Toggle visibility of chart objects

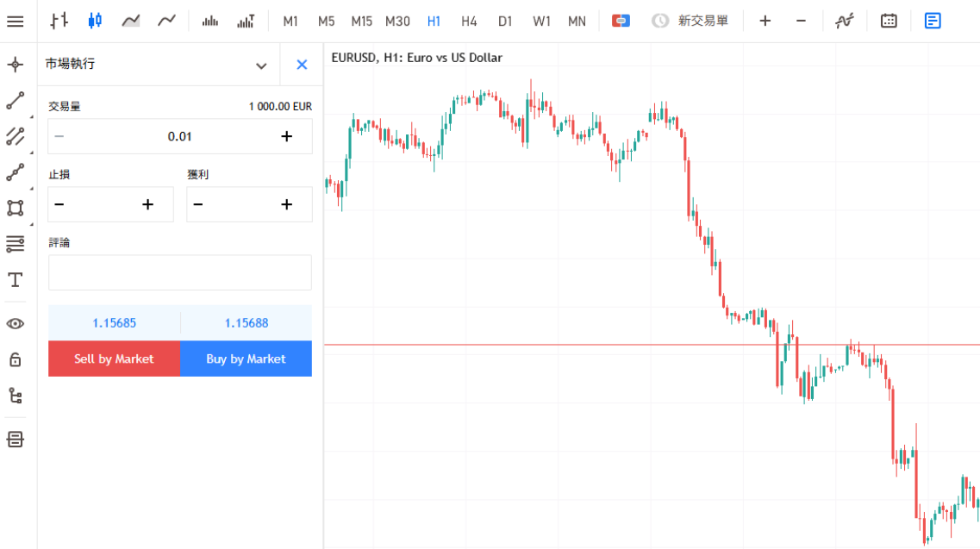[x=15, y=322]
